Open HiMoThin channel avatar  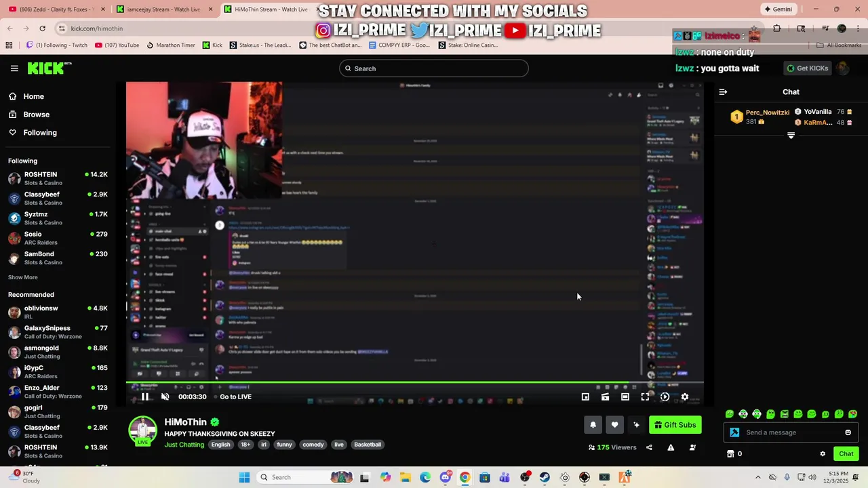coord(142,431)
